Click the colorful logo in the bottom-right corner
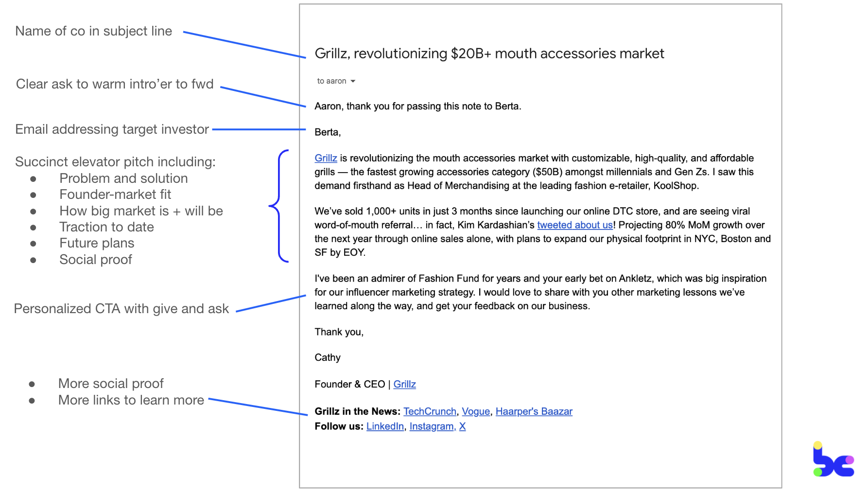 (x=833, y=460)
